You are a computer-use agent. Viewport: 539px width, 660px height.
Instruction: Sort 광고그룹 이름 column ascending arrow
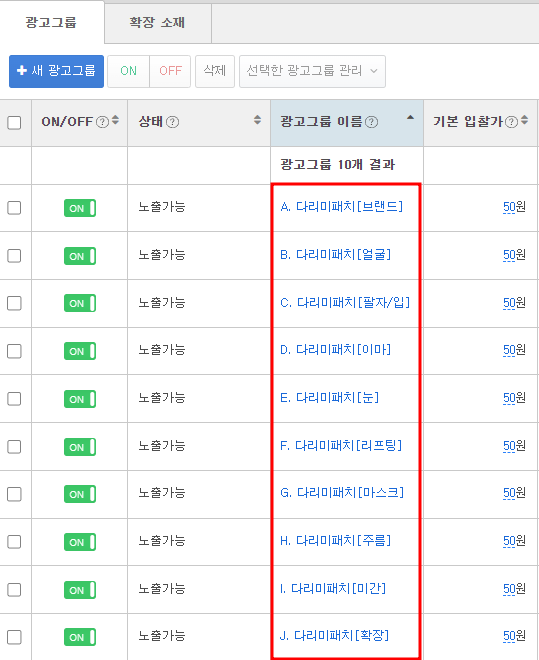click(x=410, y=118)
